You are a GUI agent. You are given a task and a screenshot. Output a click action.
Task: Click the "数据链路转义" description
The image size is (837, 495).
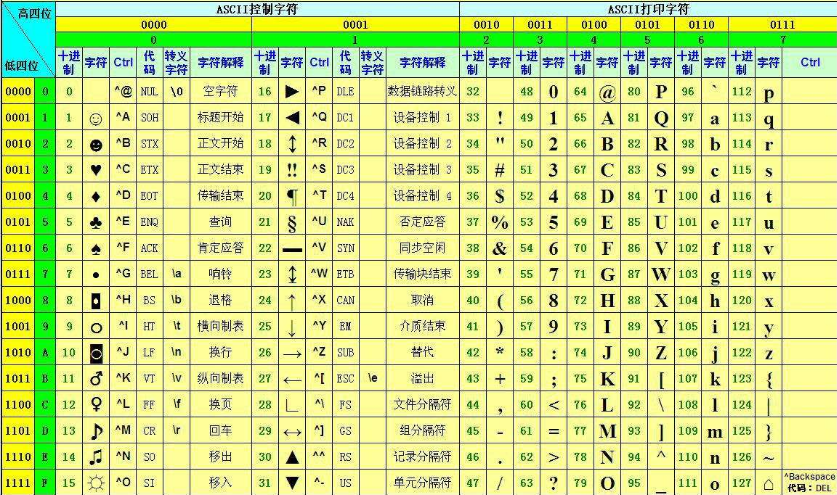tap(422, 91)
